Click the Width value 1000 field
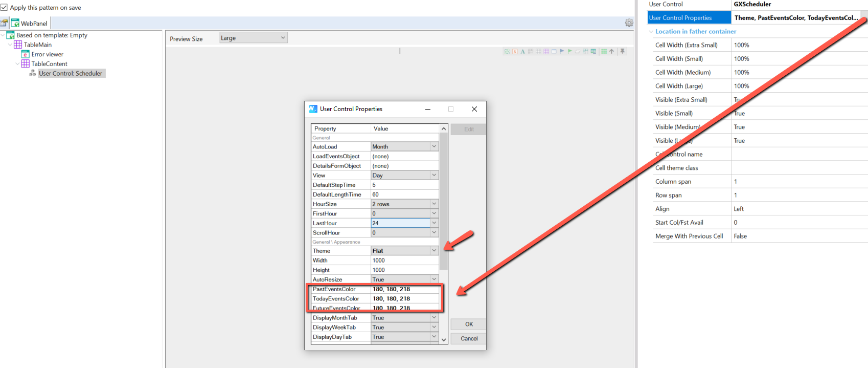868x368 pixels. pos(404,260)
